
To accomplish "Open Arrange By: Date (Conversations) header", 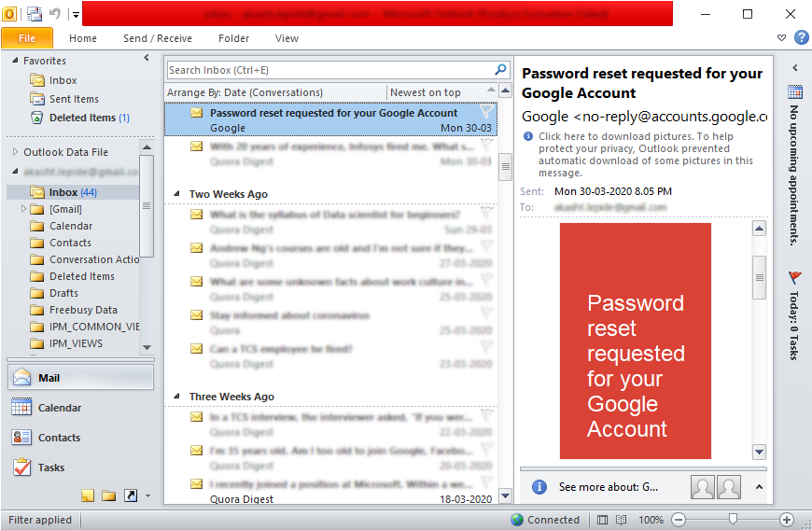I will tap(245, 92).
